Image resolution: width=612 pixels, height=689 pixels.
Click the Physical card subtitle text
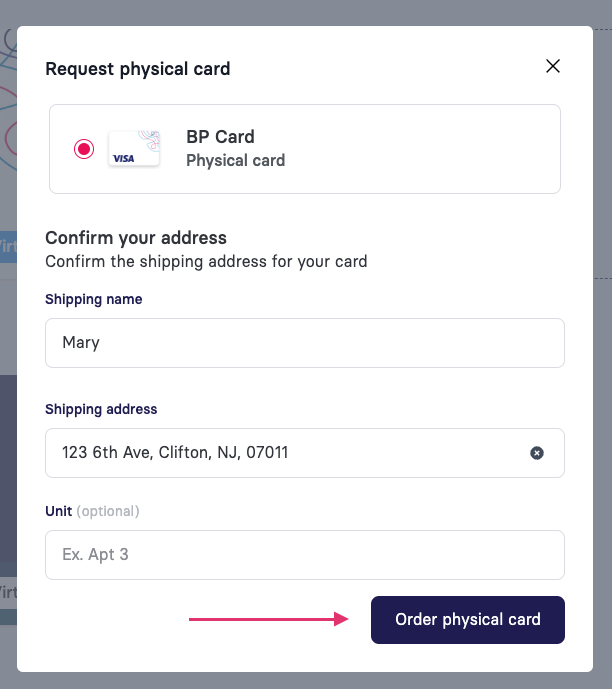(x=235, y=161)
